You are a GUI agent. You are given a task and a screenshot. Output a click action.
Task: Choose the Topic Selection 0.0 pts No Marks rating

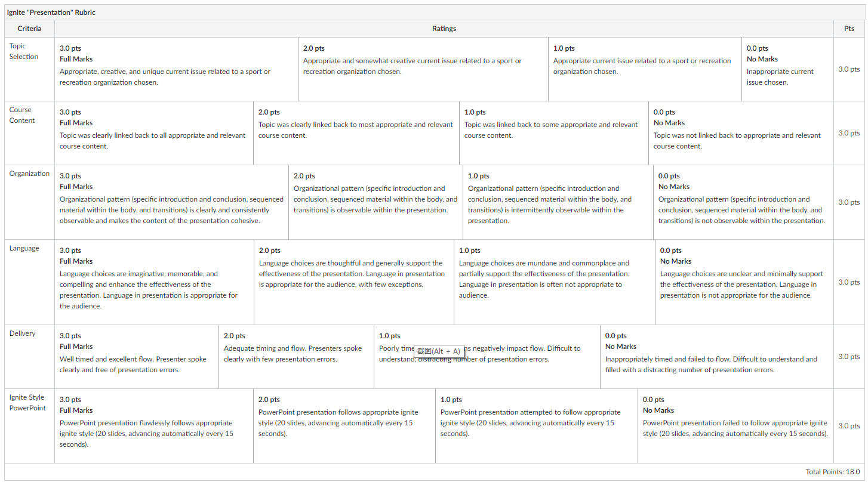pyautogui.click(x=788, y=69)
